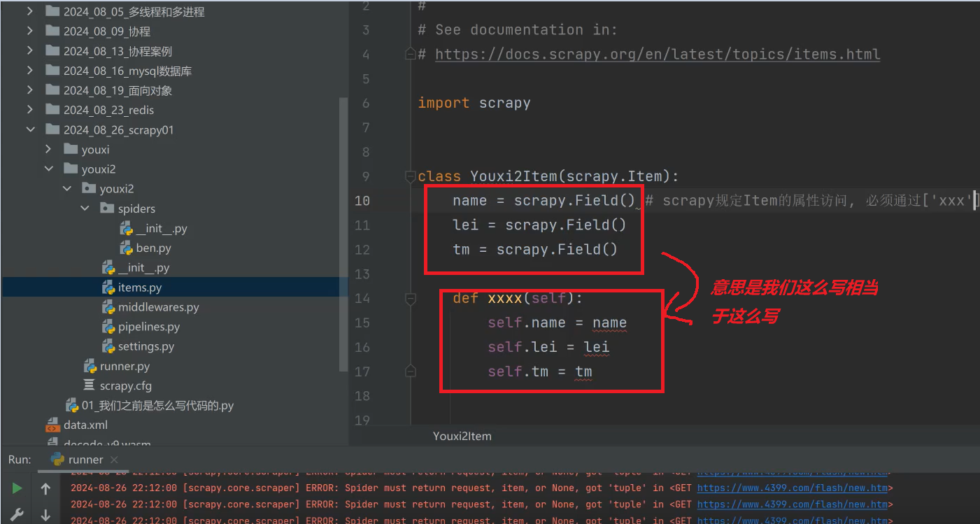Fold the def xxxx method block
The image size is (980, 524).
point(411,299)
